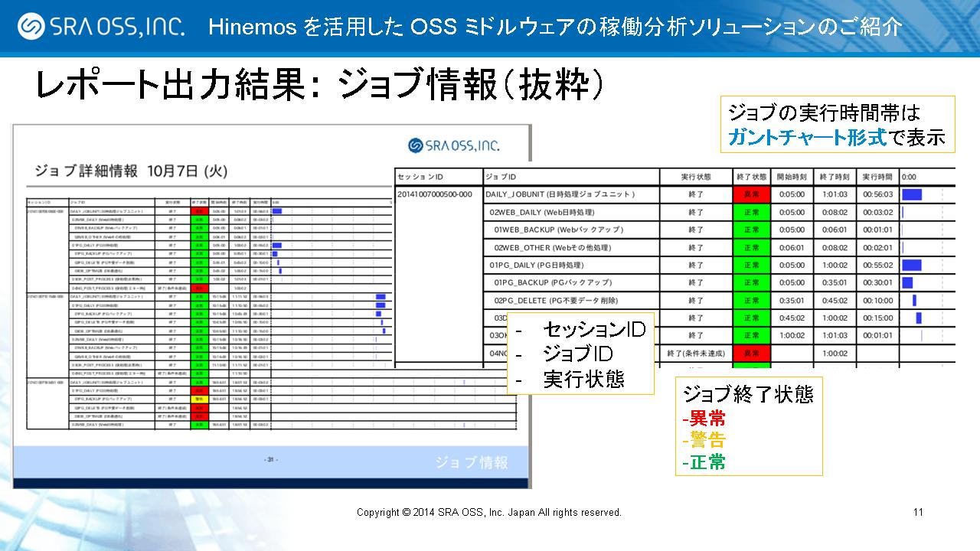Click the report title ジョブ詳細情報 10月7日 (火)
The width and height of the screenshot is (980, 551).
[x=130, y=170]
